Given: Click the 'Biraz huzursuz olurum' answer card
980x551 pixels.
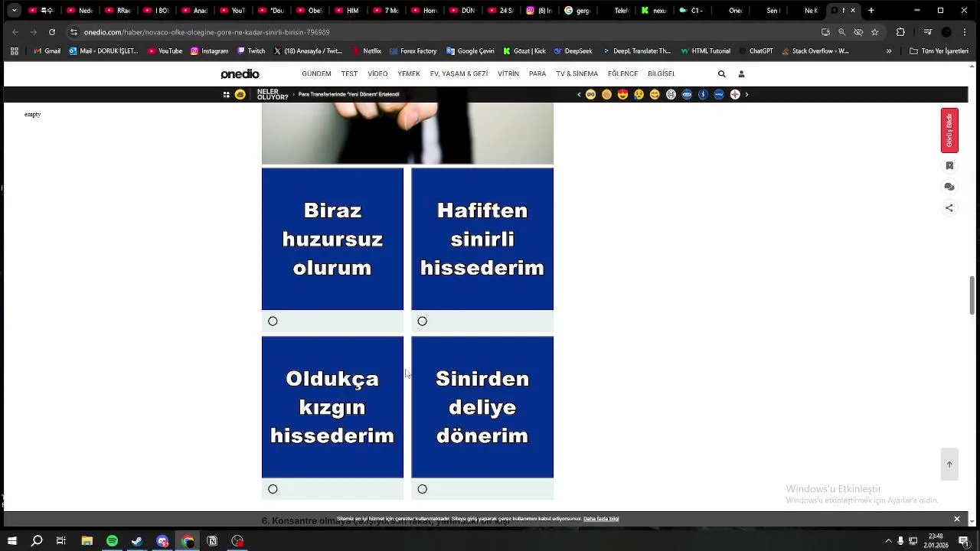Looking at the screenshot, I should (x=332, y=239).
